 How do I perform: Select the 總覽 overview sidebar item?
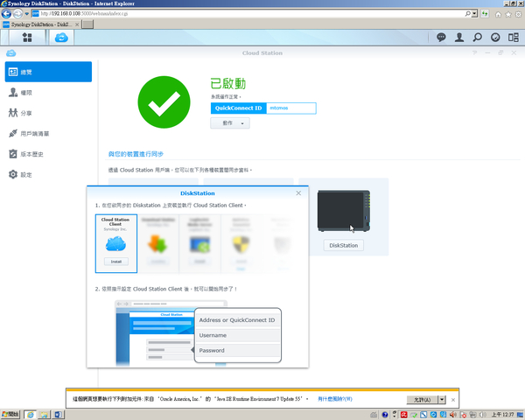(48, 72)
